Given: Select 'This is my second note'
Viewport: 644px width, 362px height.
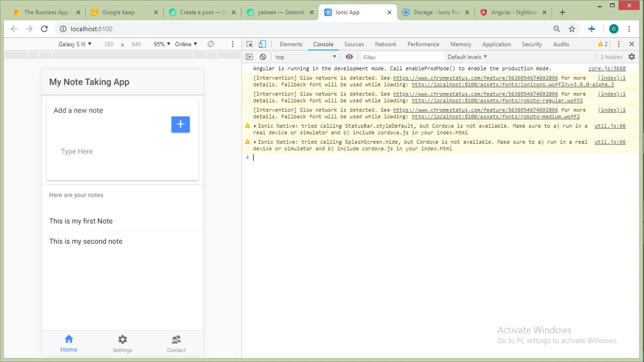Looking at the screenshot, I should pos(86,241).
